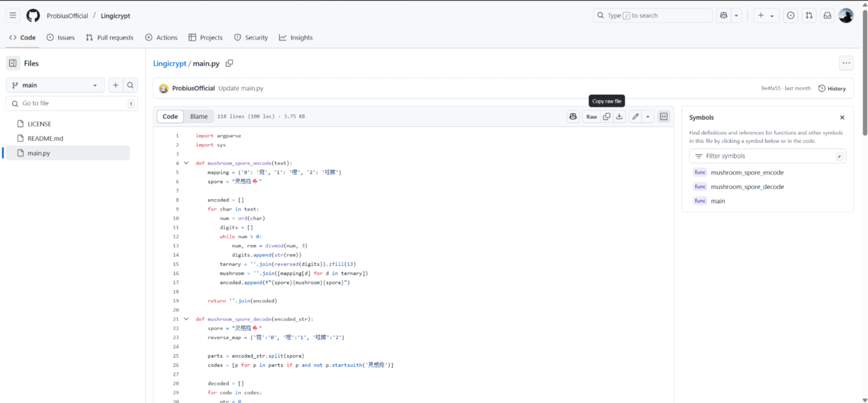
Task: Click line number 19 in the code
Action: [x=175, y=301]
